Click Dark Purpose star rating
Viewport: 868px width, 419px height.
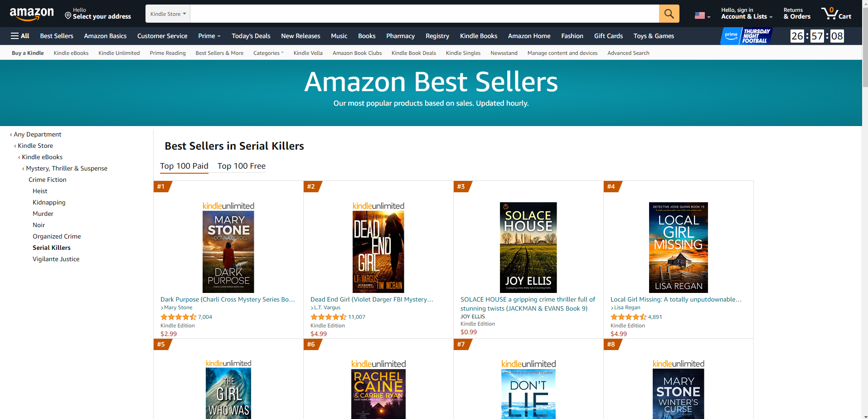(179, 317)
